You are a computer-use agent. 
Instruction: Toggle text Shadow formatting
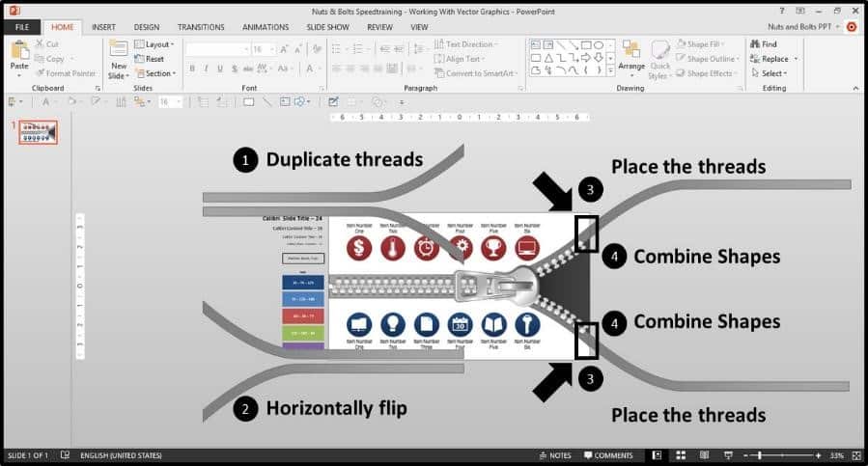(235, 69)
